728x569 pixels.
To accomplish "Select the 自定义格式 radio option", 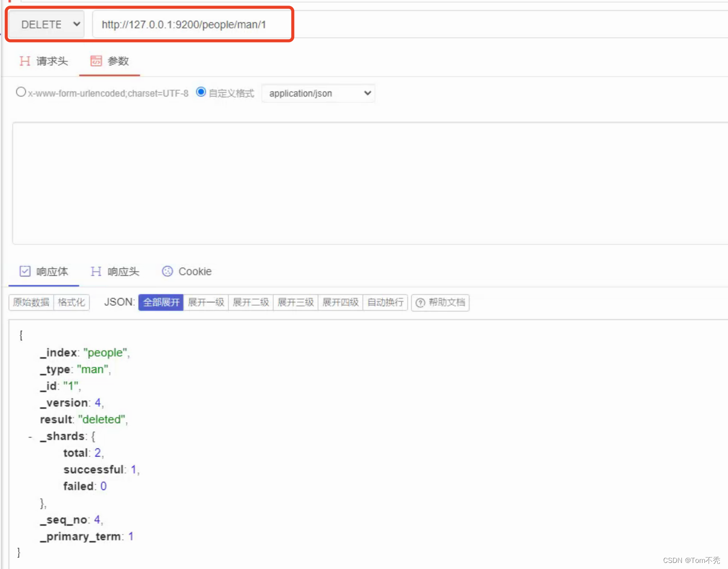I will pos(201,92).
